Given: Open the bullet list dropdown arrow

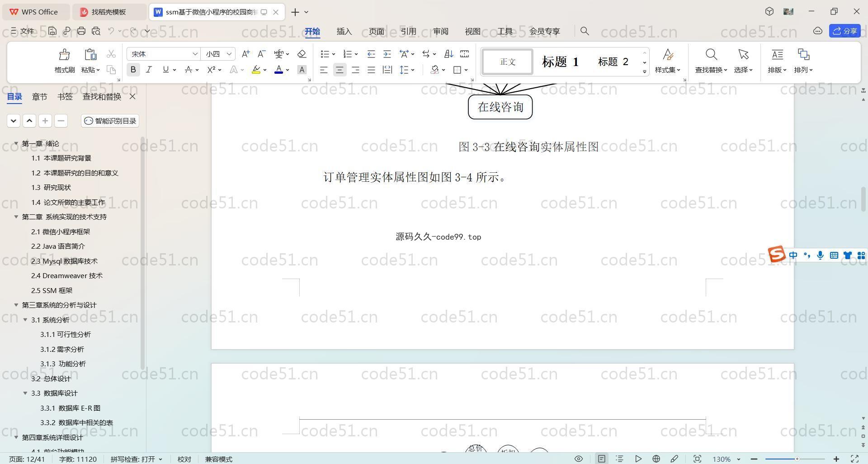Looking at the screenshot, I should pos(334,54).
